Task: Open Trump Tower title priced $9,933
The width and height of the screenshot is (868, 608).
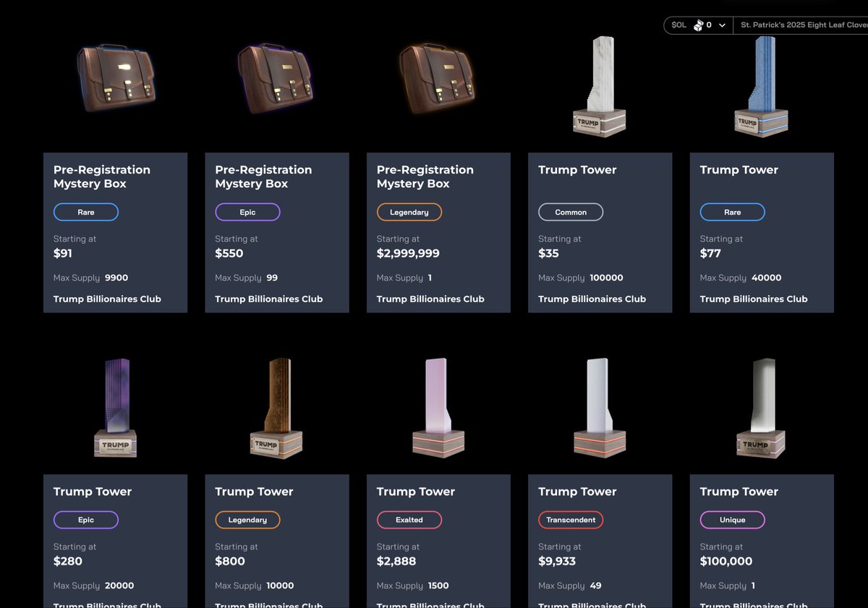Action: 577,492
